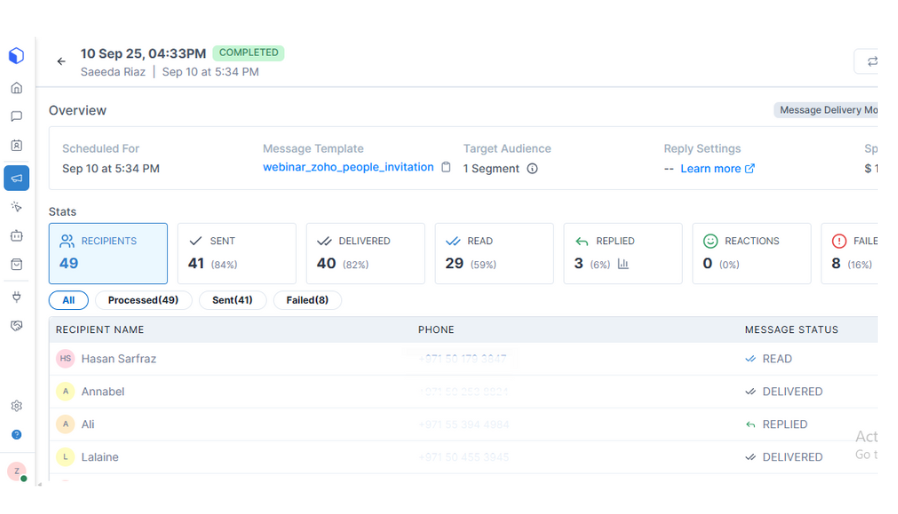Open the Hasan Sarfraz recipient row
898x514 pixels.
point(118,359)
